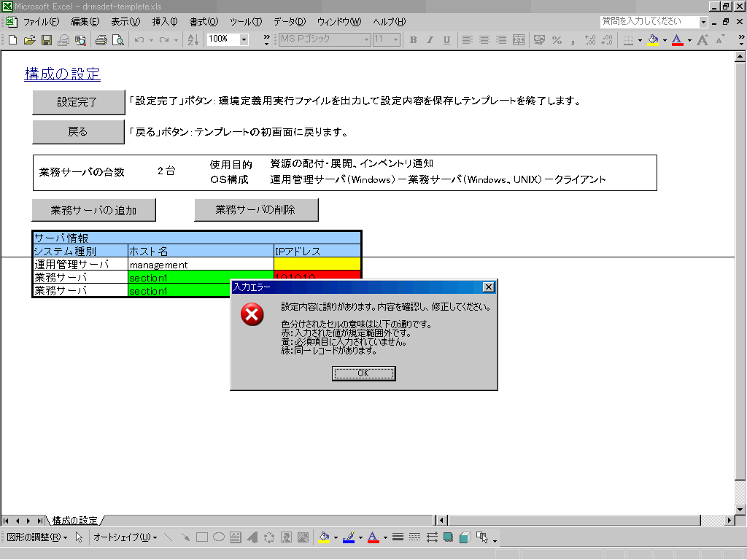Screen dimensions: 747x560
Task: Click the 業務サーバの追加 button
Action: coord(94,210)
